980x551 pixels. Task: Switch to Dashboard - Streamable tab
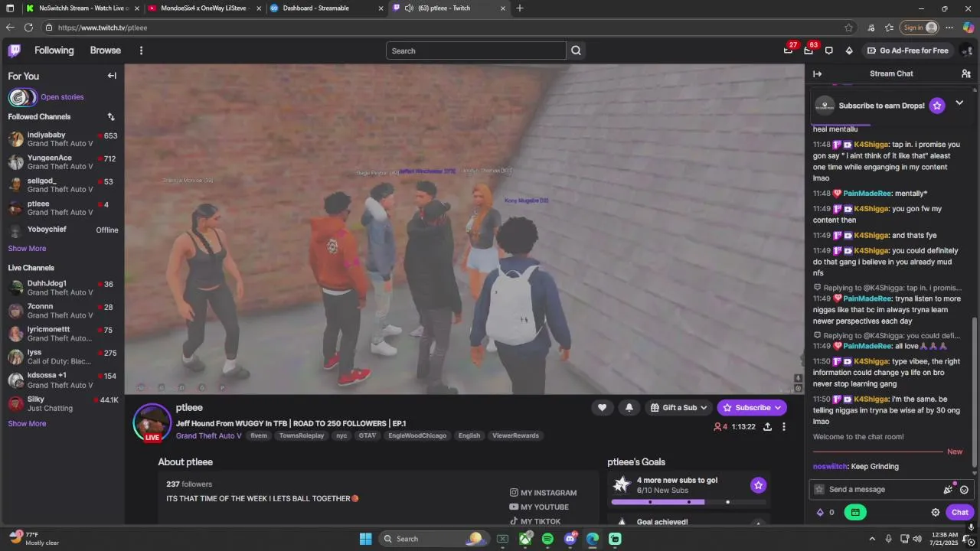coord(326,8)
